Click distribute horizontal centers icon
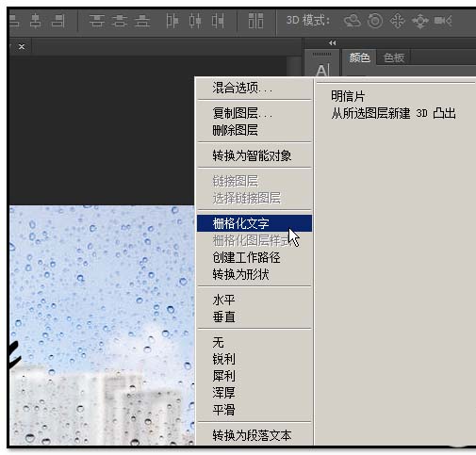The image size is (476, 455). (195, 22)
